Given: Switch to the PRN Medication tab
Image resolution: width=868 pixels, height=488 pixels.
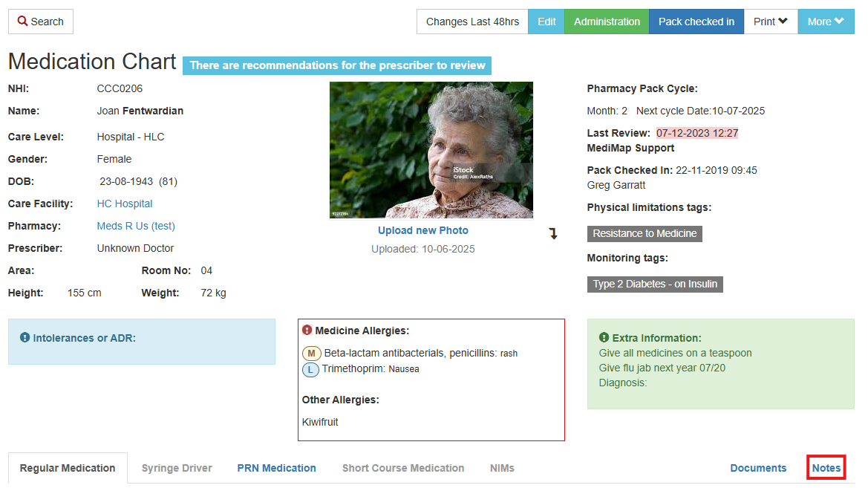Looking at the screenshot, I should tap(276, 468).
